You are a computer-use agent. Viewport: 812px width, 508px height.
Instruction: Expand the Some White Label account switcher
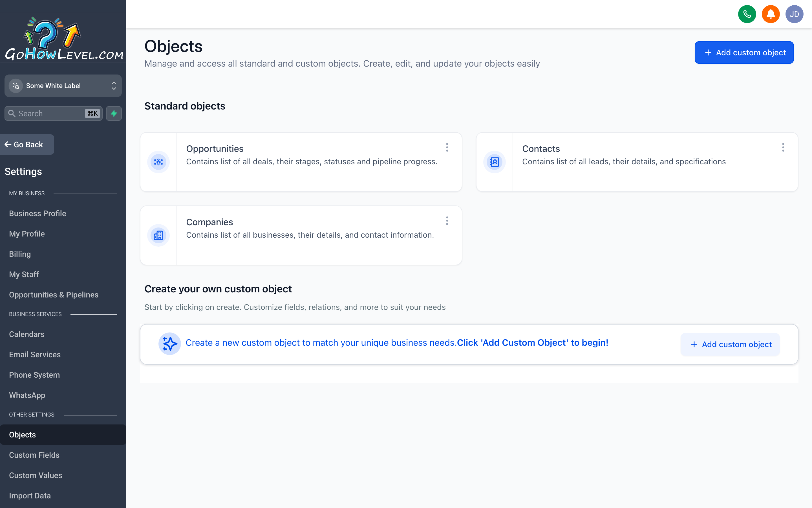(x=114, y=86)
